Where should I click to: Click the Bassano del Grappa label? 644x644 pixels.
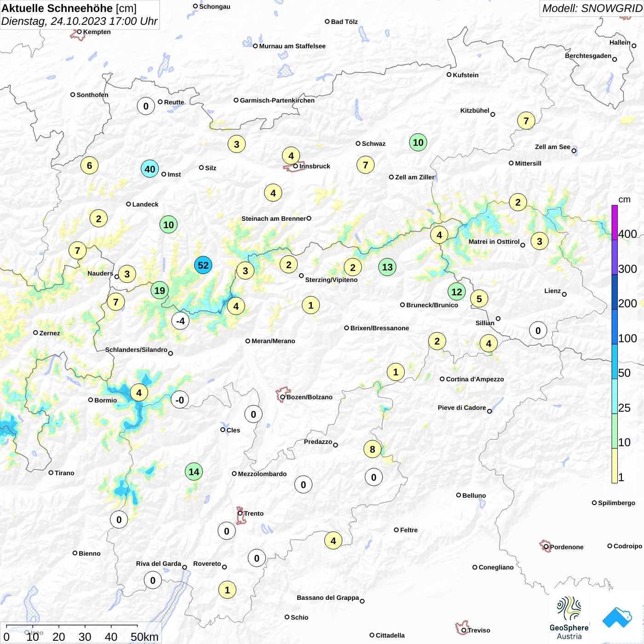(x=328, y=598)
